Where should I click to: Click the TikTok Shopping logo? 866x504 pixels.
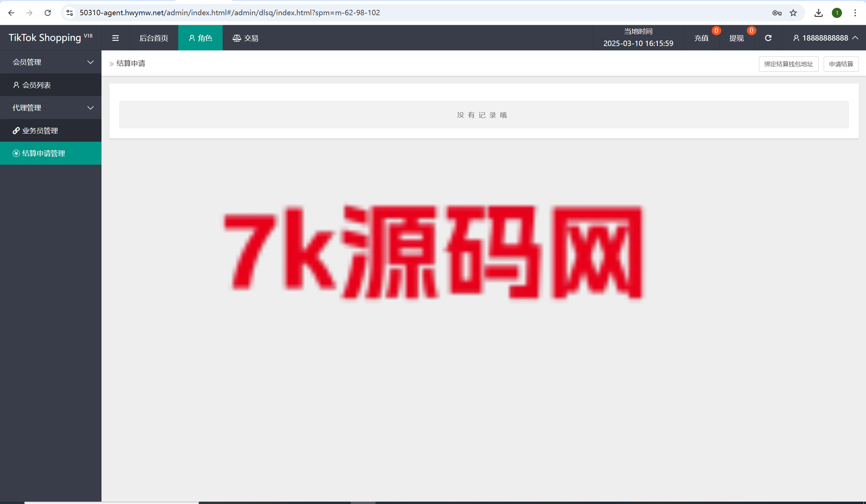(x=50, y=38)
